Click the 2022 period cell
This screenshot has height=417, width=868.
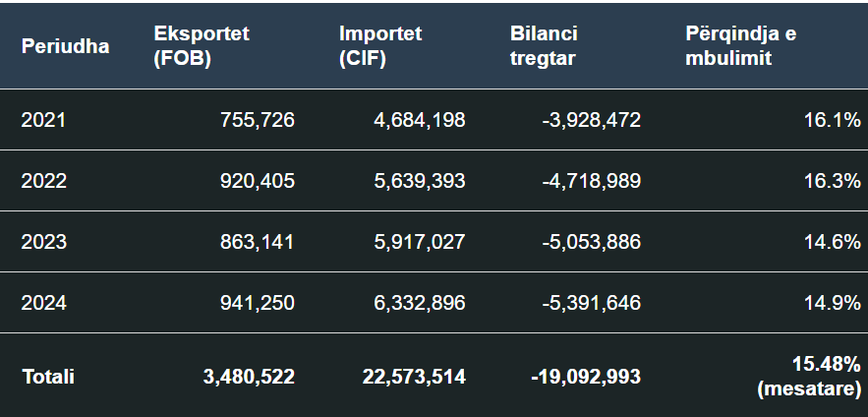click(x=43, y=181)
